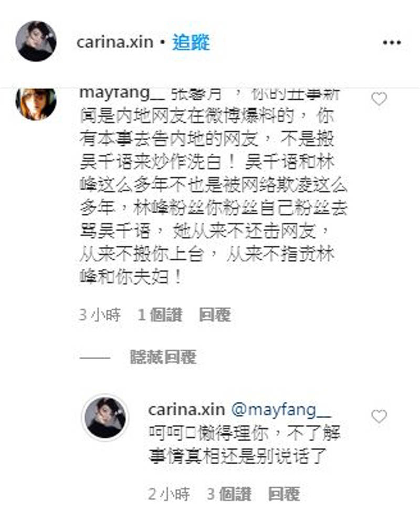
Task: Reply to the mayfang__ comment via 回覆
Action: click(215, 315)
